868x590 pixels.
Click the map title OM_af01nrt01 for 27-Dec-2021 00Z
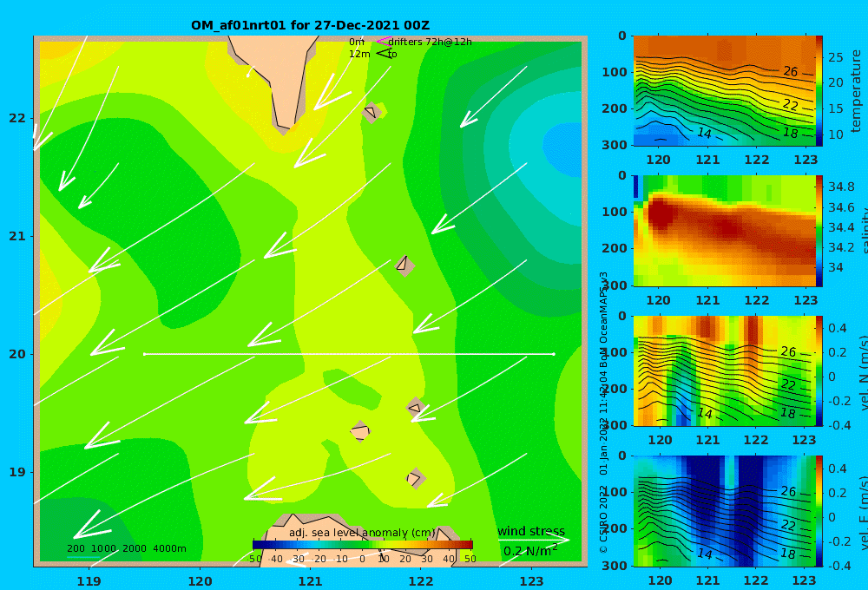coord(310,25)
